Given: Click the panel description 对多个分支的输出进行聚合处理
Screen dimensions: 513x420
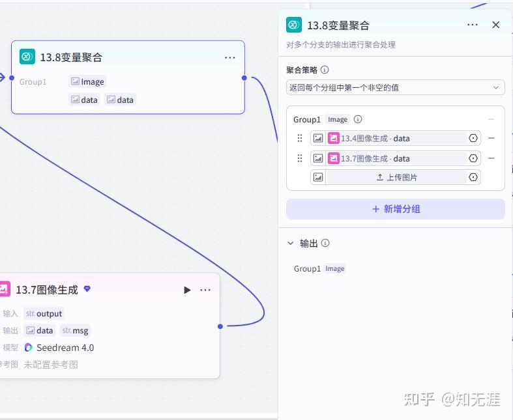Looking at the screenshot, I should point(341,44).
